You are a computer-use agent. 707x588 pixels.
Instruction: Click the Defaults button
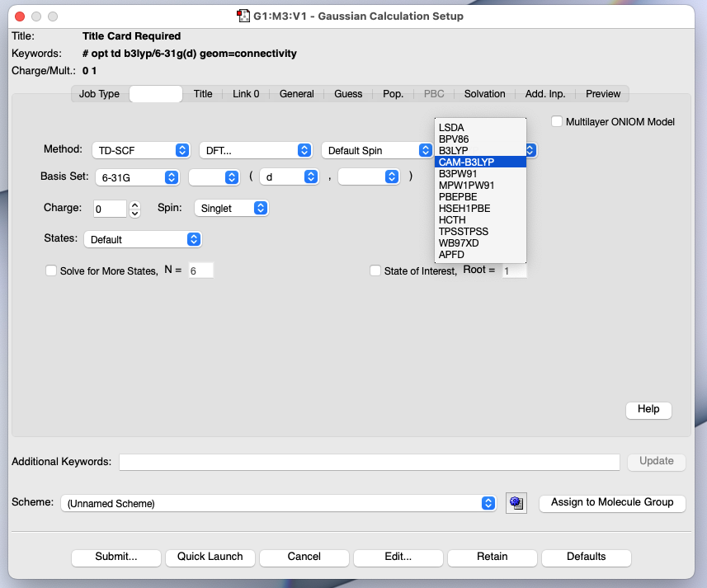click(x=587, y=557)
